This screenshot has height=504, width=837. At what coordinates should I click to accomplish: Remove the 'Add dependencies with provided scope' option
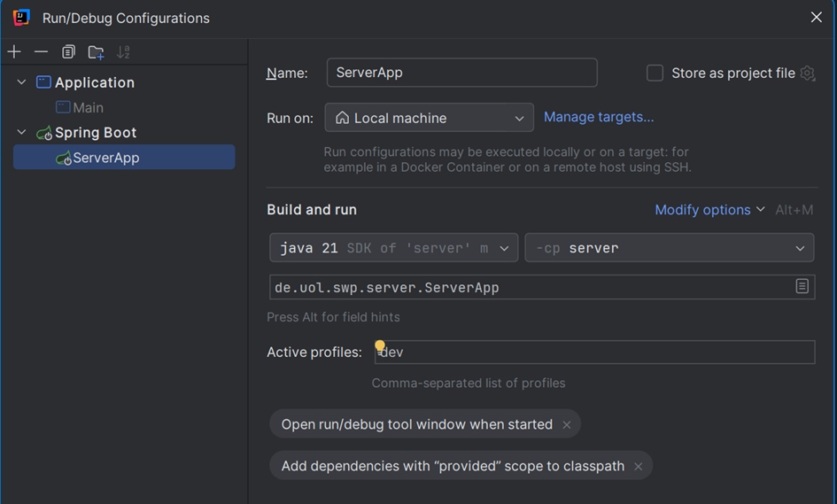point(639,467)
